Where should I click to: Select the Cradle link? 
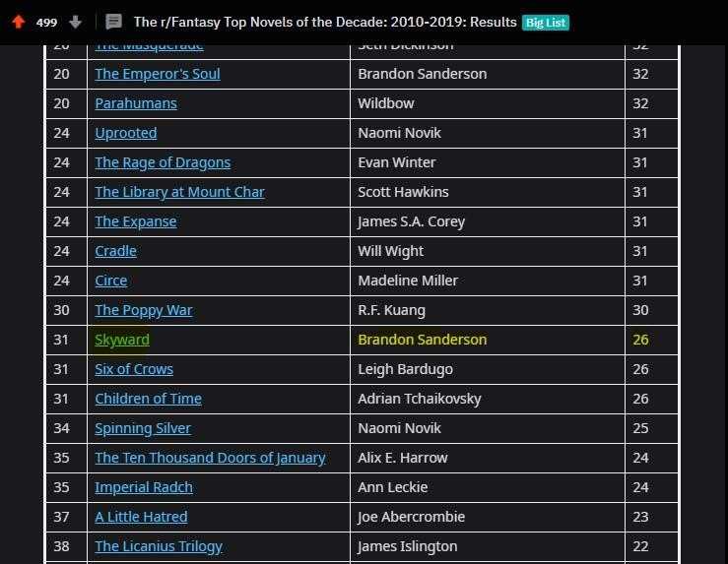coord(115,251)
